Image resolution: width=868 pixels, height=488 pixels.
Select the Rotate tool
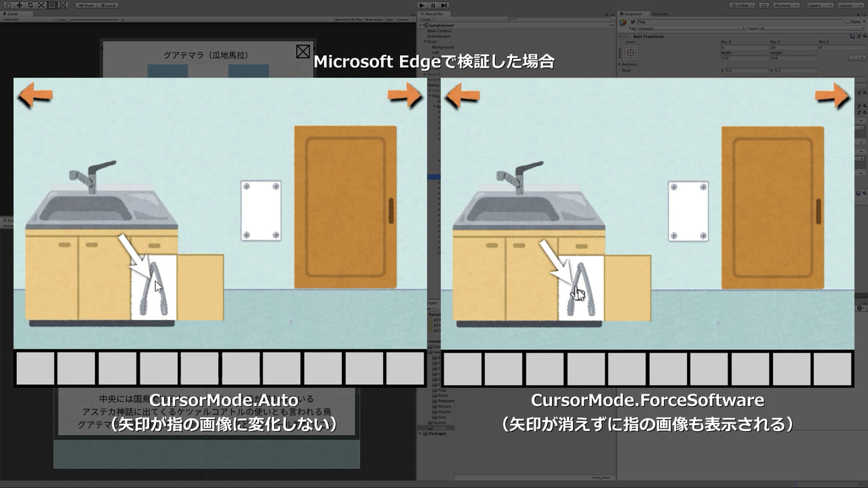pyautogui.click(x=29, y=5)
